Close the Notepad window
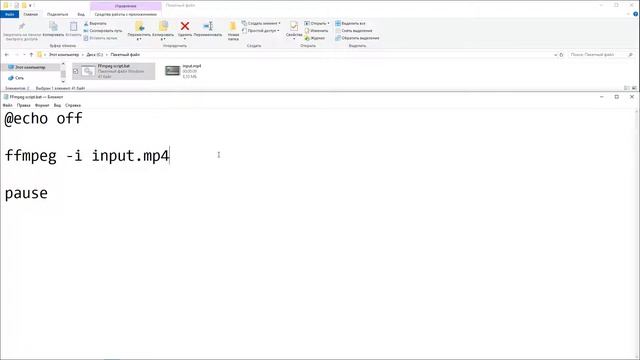The height and width of the screenshot is (360, 640). point(632,97)
